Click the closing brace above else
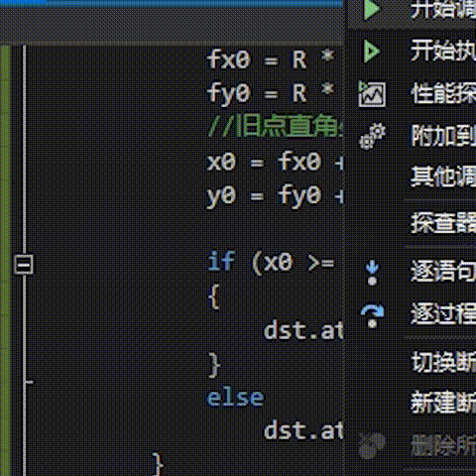 coord(214,365)
